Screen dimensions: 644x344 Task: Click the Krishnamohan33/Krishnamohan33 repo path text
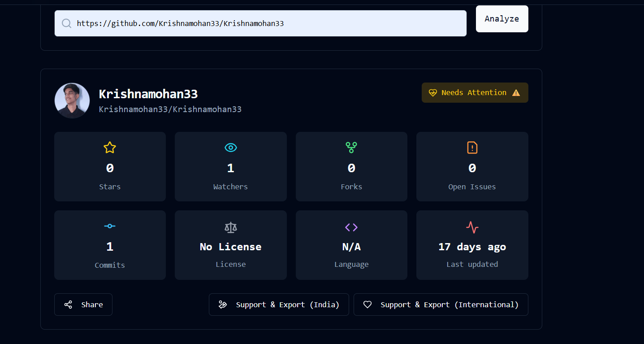point(170,109)
